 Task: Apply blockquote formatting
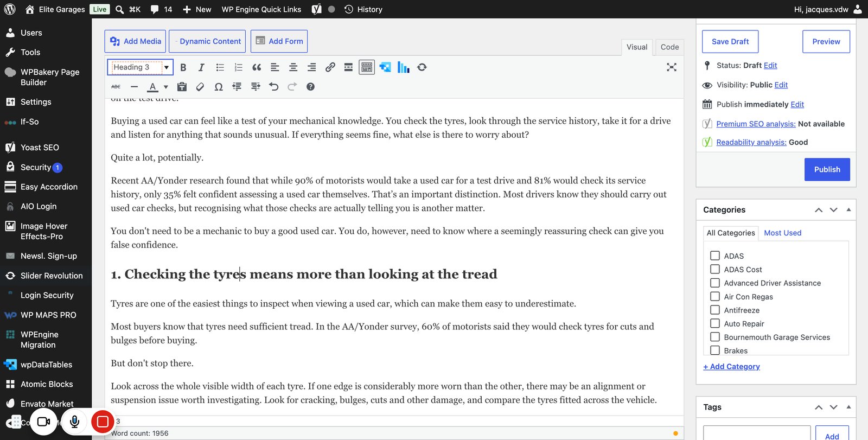pyautogui.click(x=257, y=67)
